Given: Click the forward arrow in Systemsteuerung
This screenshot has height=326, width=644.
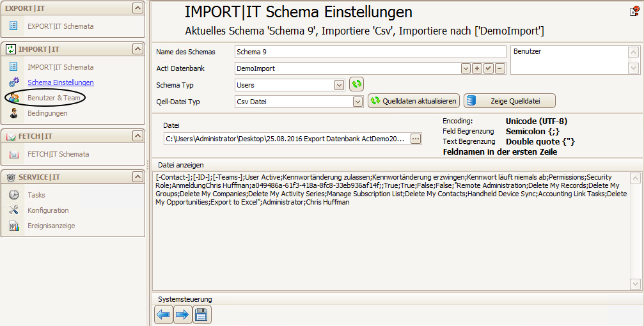Looking at the screenshot, I should [x=182, y=315].
